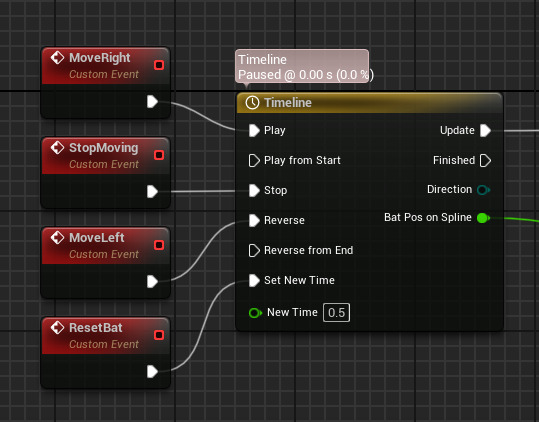The width and height of the screenshot is (539, 422).
Task: Click the 'Update' output label
Action: pos(457,131)
